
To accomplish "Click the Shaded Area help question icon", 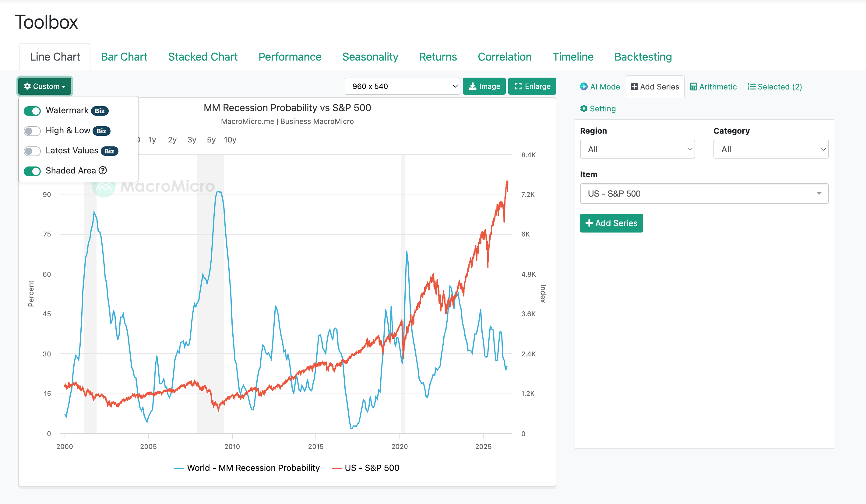I will (x=103, y=170).
